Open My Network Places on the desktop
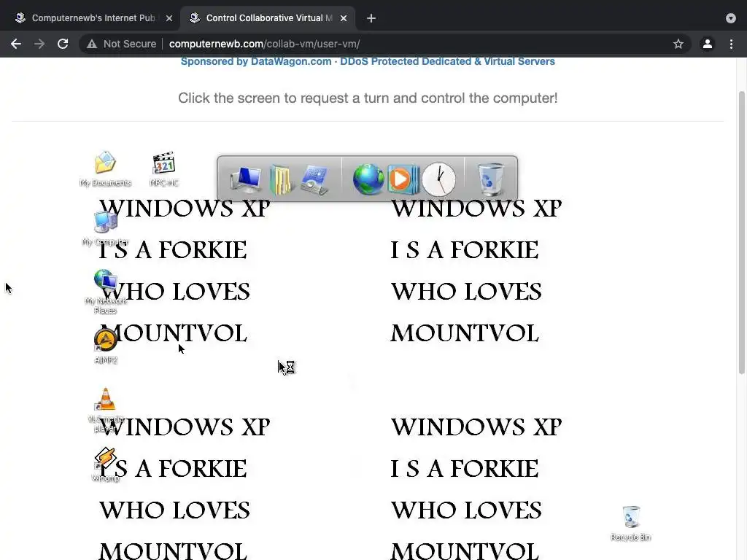Image resolution: width=747 pixels, height=560 pixels. coord(105,292)
